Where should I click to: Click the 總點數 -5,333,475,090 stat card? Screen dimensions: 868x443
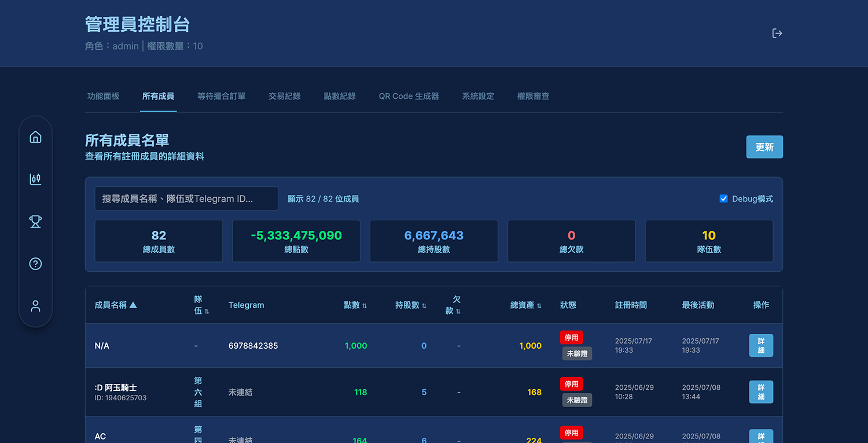point(296,241)
